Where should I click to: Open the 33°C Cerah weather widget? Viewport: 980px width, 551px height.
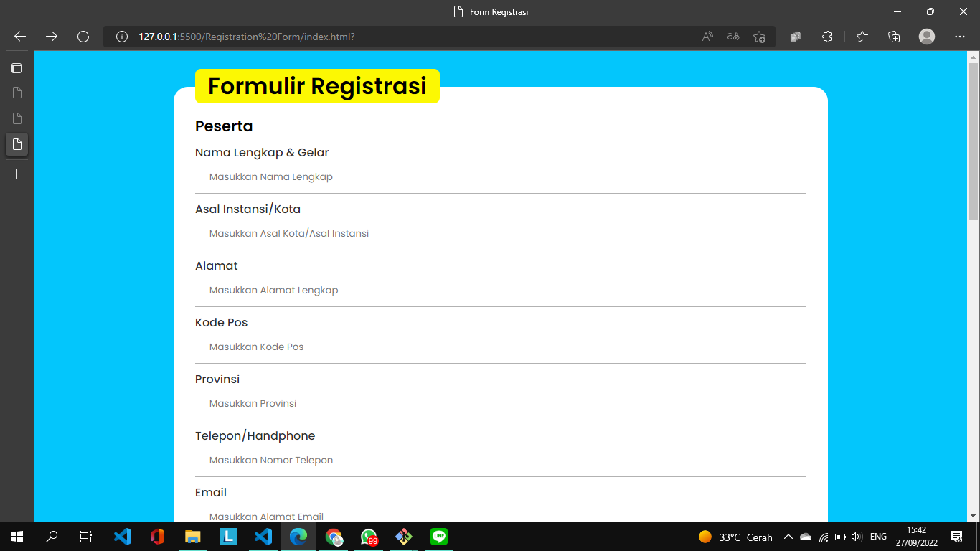click(735, 537)
